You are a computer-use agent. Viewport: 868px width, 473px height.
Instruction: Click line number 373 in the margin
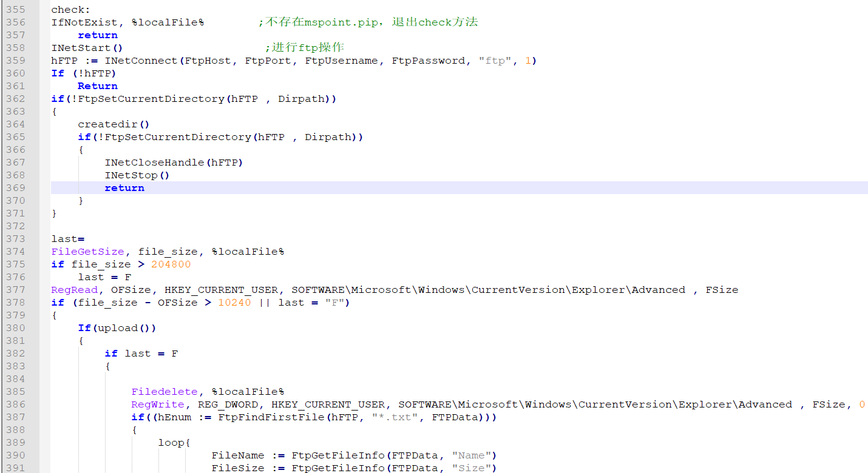[16, 239]
